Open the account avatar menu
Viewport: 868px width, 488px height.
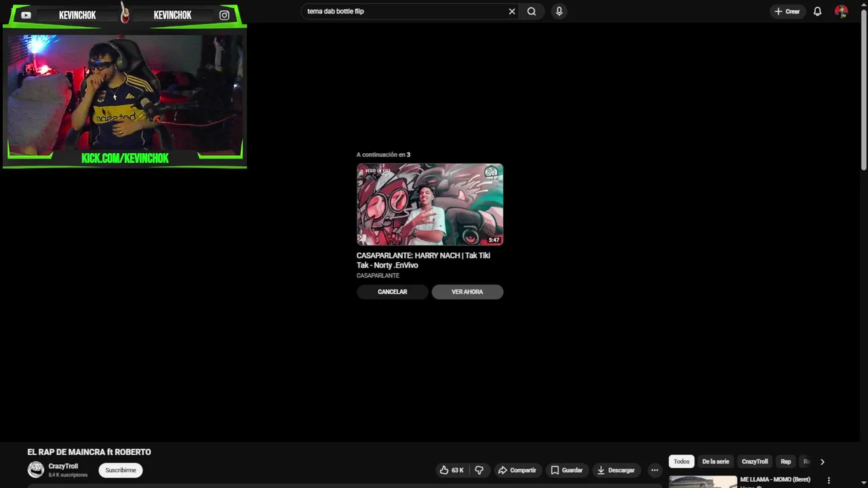(x=841, y=12)
